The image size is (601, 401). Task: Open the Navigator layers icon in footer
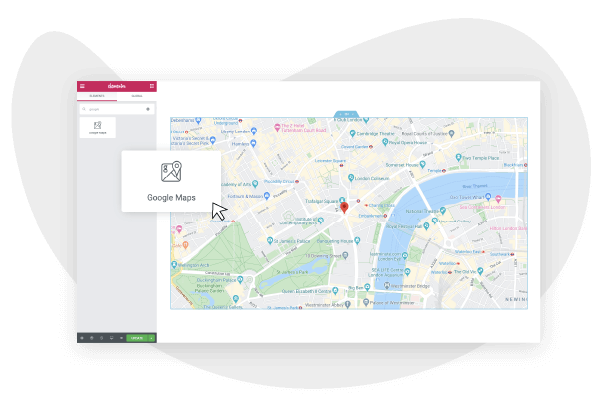click(x=92, y=338)
